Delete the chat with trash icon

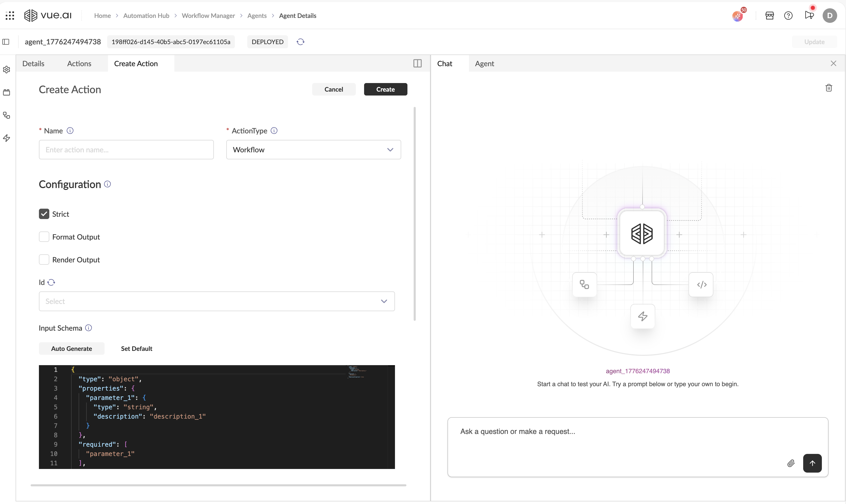click(x=828, y=88)
